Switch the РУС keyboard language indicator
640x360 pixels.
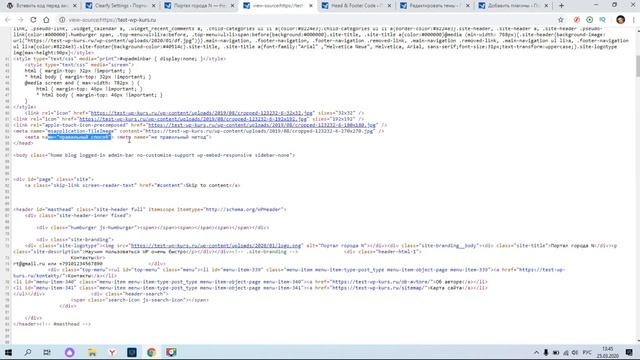[x=587, y=353]
